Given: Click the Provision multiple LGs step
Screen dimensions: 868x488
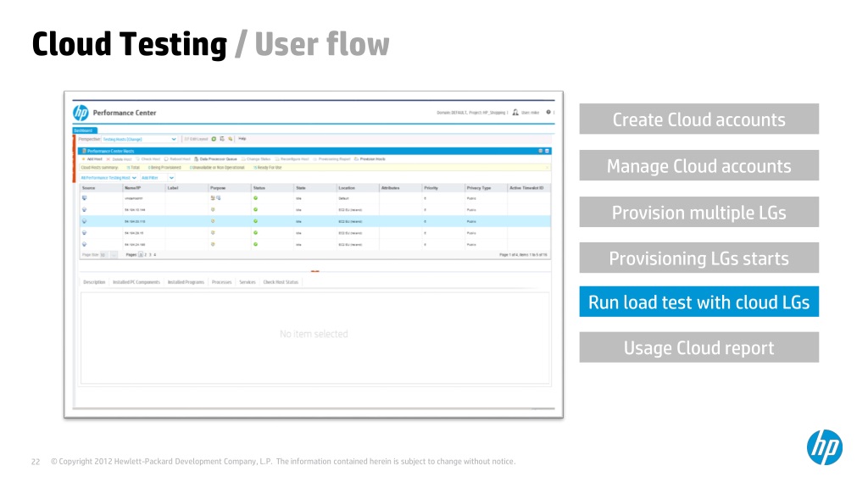Looking at the screenshot, I should (x=699, y=212).
